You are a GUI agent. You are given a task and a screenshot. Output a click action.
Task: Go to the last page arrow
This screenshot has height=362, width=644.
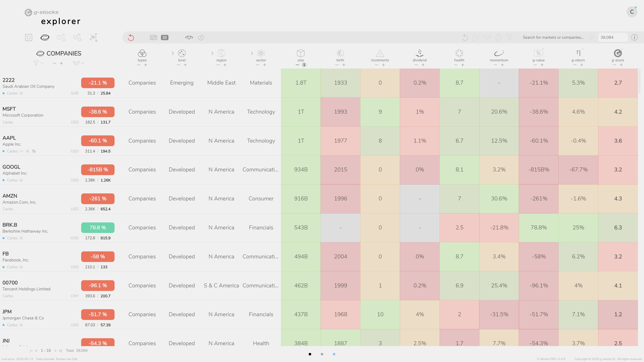point(60,350)
